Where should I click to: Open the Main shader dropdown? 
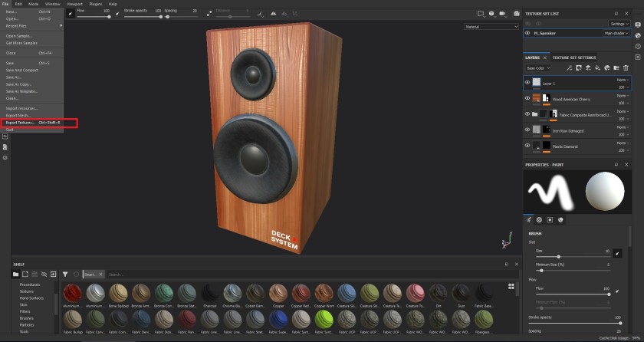click(616, 33)
